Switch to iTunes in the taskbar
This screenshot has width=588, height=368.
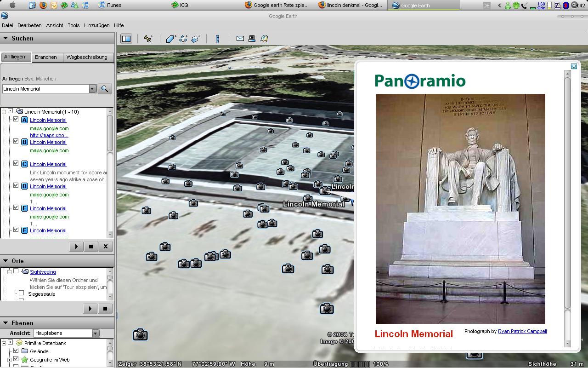[x=110, y=5]
